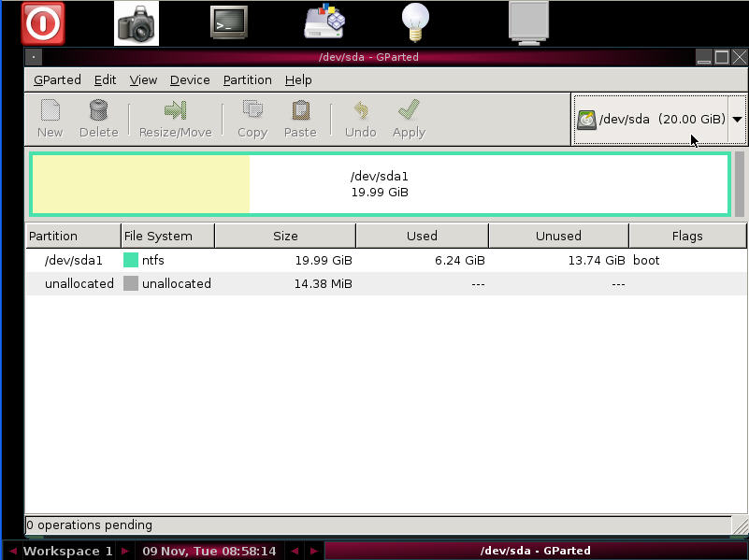Open the device selection dropdown
749x560 pixels.
tap(738, 119)
